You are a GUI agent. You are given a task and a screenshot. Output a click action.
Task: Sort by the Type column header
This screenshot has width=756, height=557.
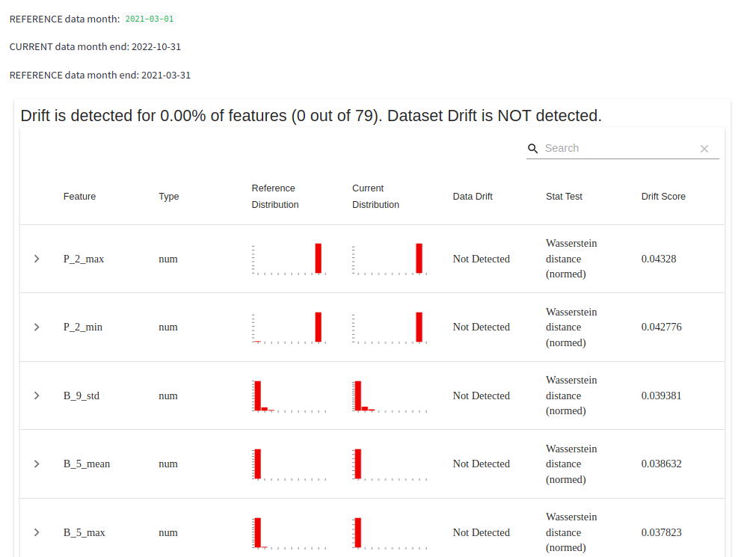(169, 197)
